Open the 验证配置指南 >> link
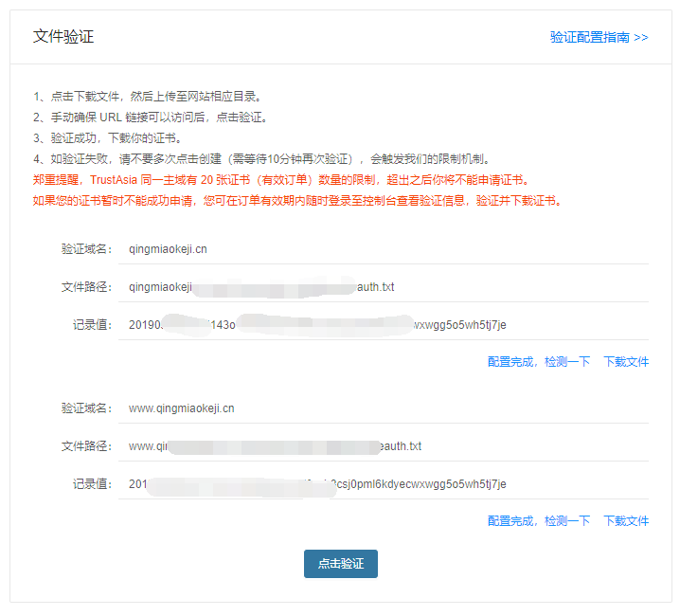This screenshot has width=680, height=616. click(x=599, y=37)
